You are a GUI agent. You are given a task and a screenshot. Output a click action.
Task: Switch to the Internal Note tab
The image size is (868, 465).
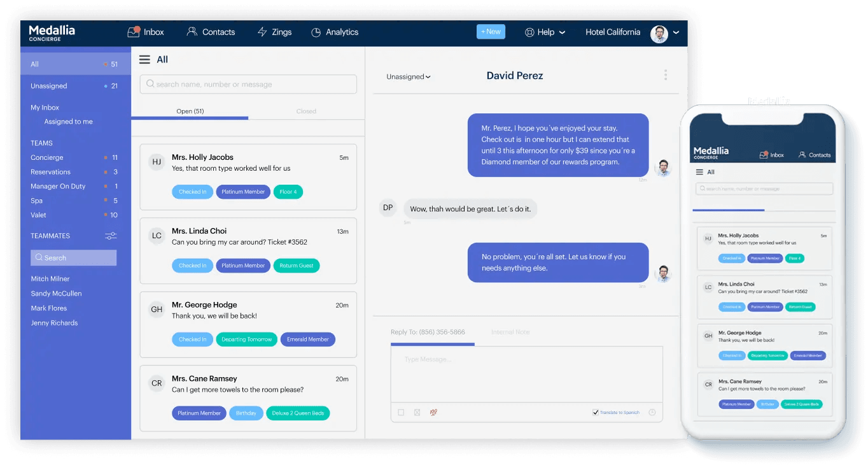click(x=510, y=331)
